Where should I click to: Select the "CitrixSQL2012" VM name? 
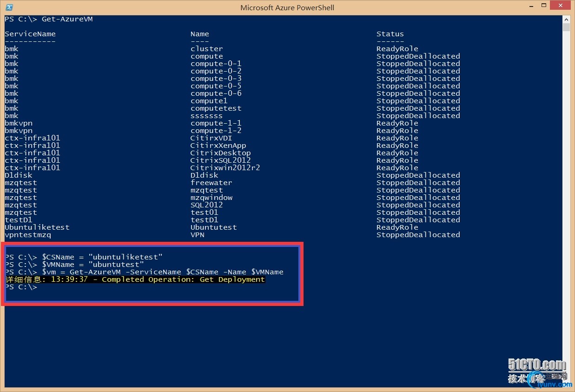(221, 160)
